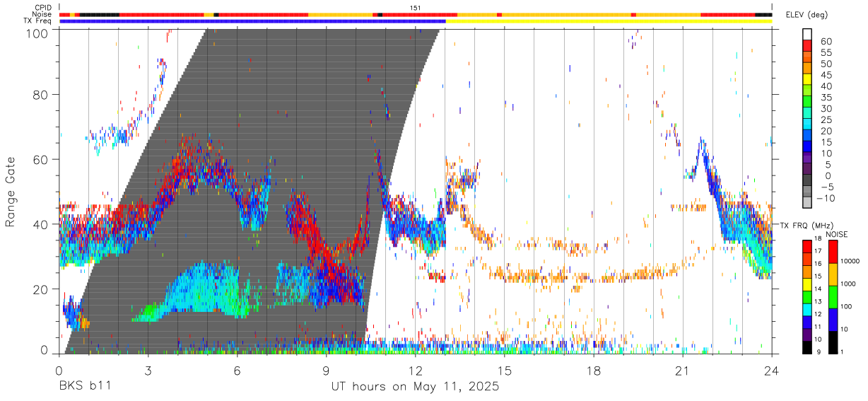
Task: Click the 6 tick on UT hours axis
Action: [x=237, y=369]
